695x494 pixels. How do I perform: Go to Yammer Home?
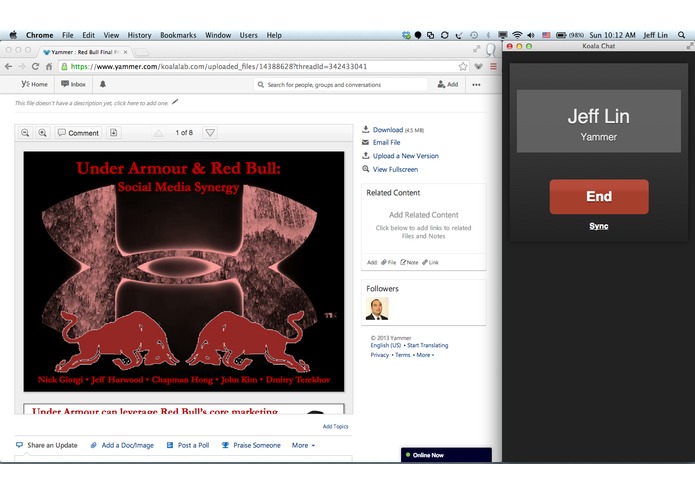[35, 84]
